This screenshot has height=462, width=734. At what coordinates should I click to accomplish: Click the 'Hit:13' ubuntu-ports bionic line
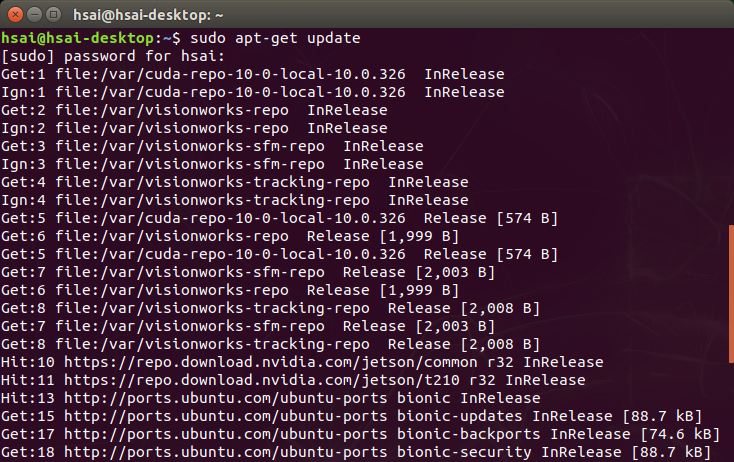tap(271, 398)
